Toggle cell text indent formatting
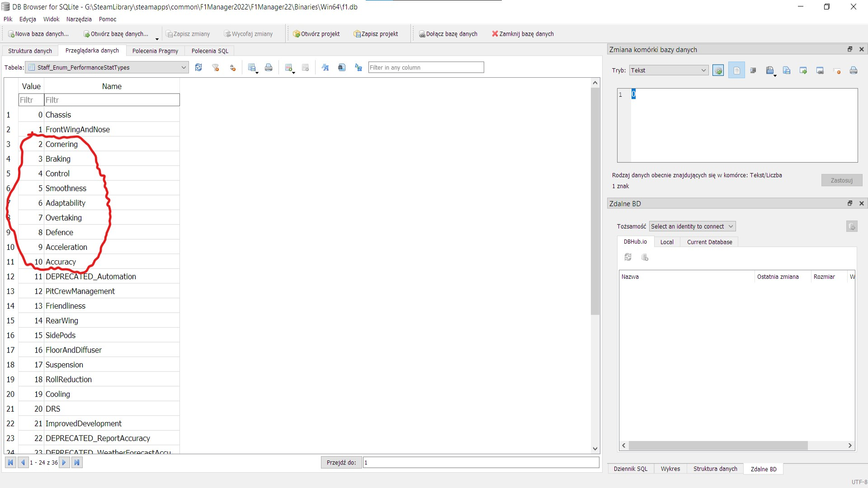 click(753, 70)
